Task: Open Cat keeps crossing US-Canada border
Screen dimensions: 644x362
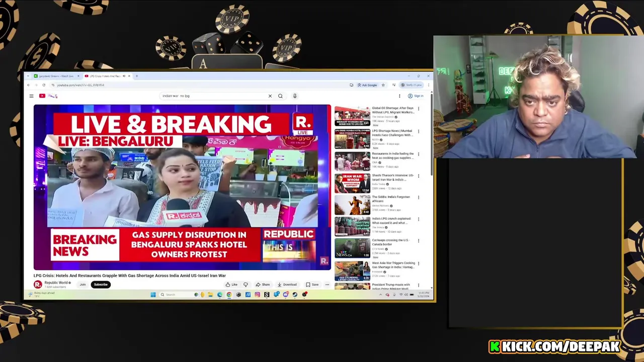Action: pos(391,242)
